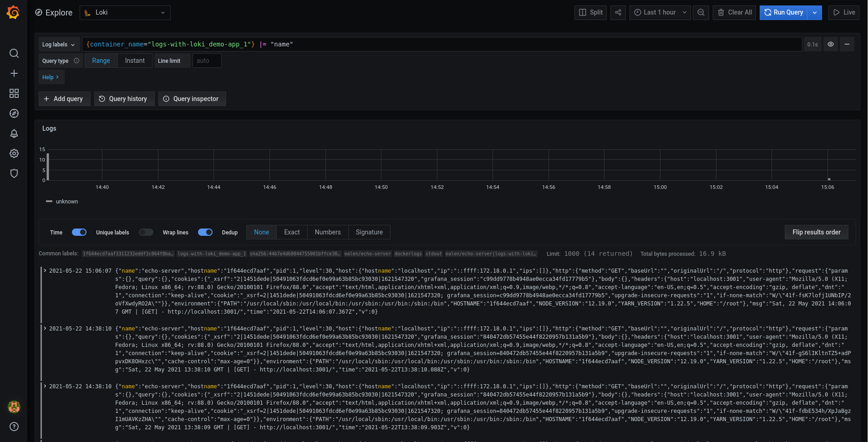Screen dimensions: 868x442
Task: Click the share shortened link icon
Action: [618, 12]
